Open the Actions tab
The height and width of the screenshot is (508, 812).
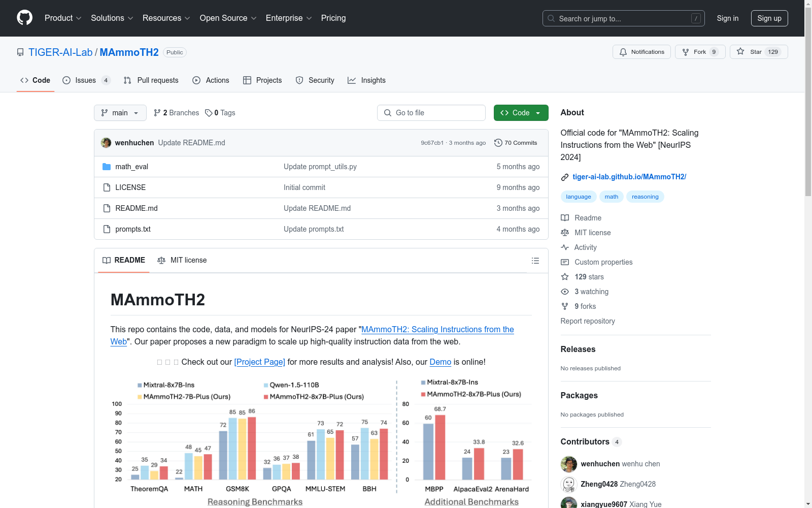[211, 80]
